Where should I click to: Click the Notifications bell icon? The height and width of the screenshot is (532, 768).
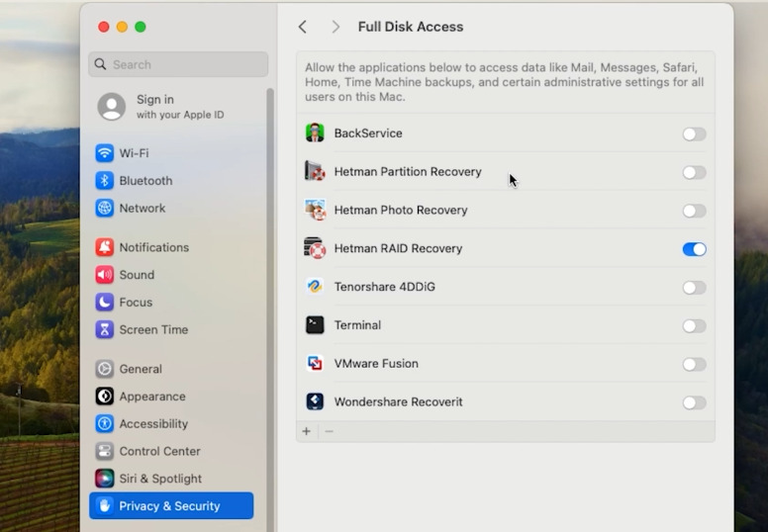pos(104,247)
